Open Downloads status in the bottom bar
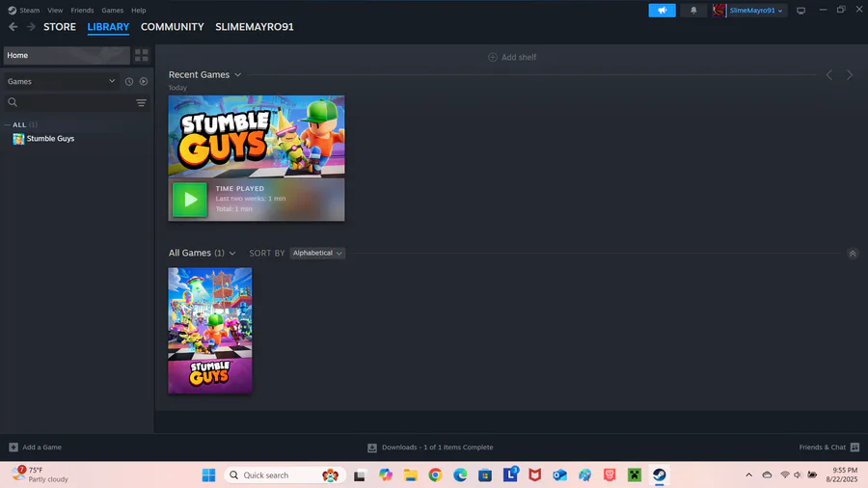This screenshot has height=488, width=868. pyautogui.click(x=430, y=447)
